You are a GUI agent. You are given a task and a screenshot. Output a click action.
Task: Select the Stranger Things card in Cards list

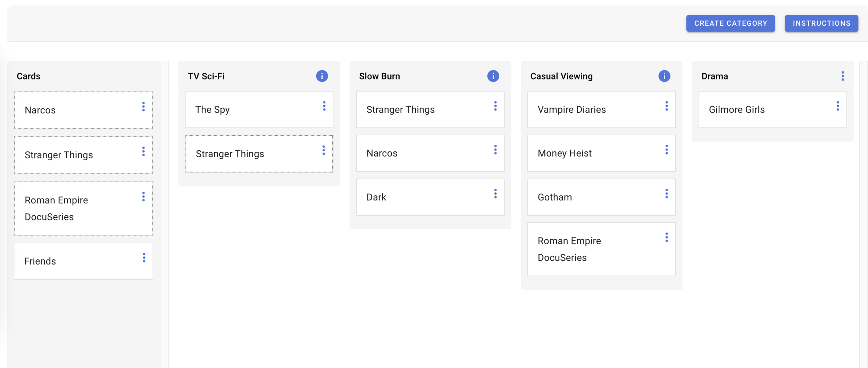pos(83,155)
